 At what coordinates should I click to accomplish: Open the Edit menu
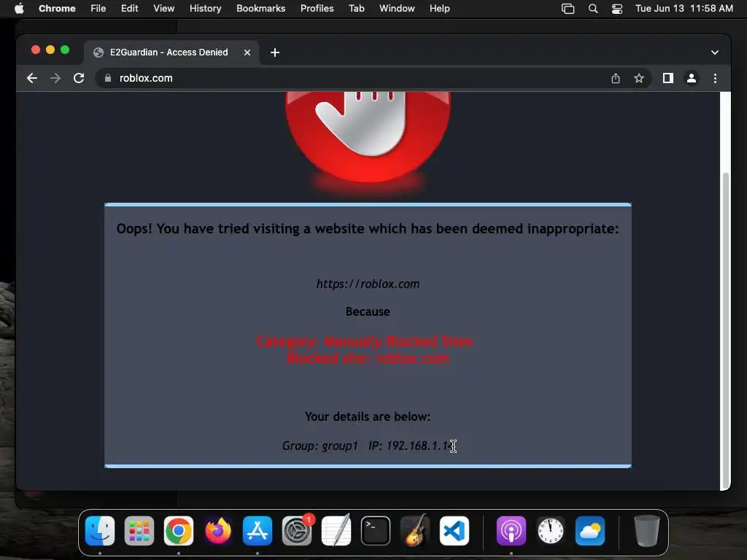[x=130, y=9]
